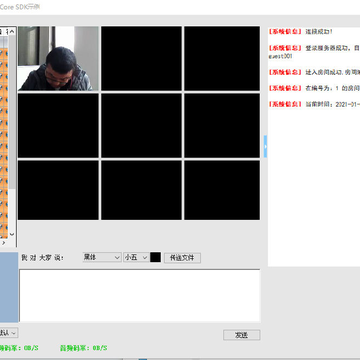
Task: Select the live webcam video cell
Action: (x=58, y=58)
